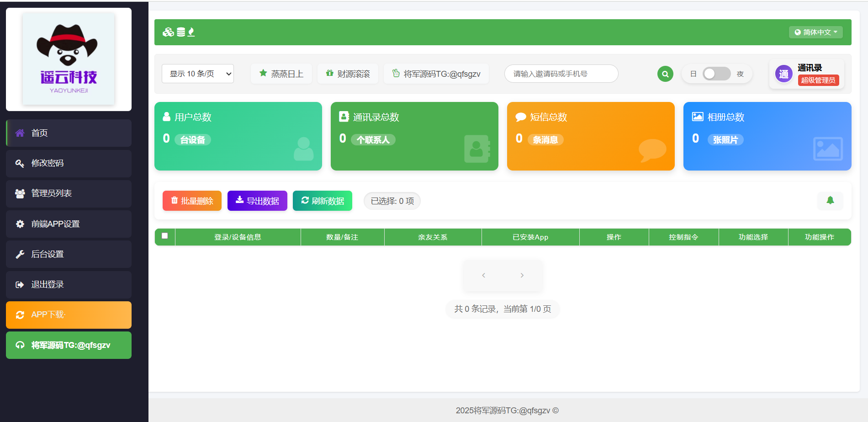Expand the 简体中文 language dropdown
Viewport: 868px width, 422px height.
(815, 32)
